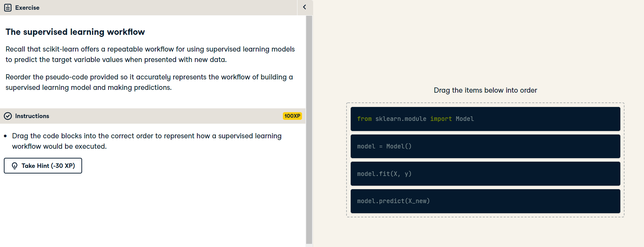Screen dimensions: 644x247
Task: Click the 'from' keyword in first block
Action: coord(364,119)
